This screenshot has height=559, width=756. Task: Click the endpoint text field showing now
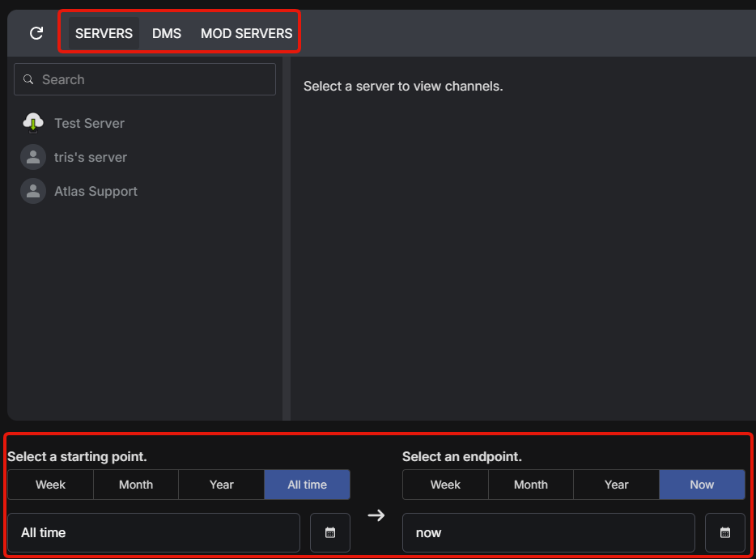pyautogui.click(x=549, y=532)
